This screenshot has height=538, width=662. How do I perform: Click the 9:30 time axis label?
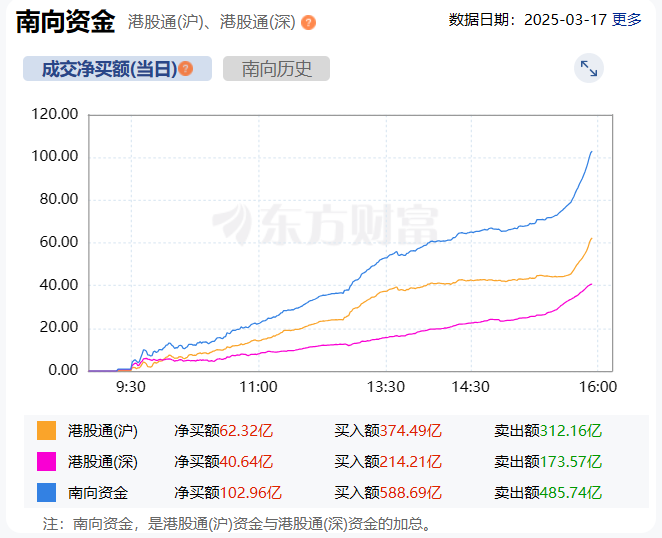coord(131,386)
